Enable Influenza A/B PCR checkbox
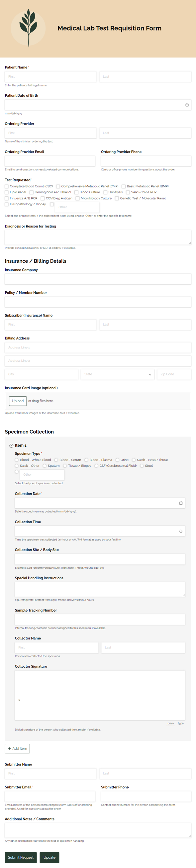 pyautogui.click(x=7, y=198)
